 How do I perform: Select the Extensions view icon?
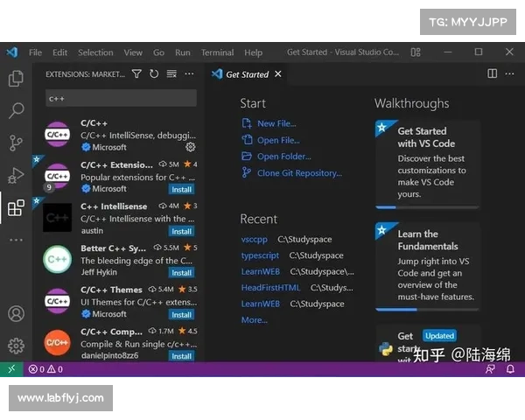(16, 207)
